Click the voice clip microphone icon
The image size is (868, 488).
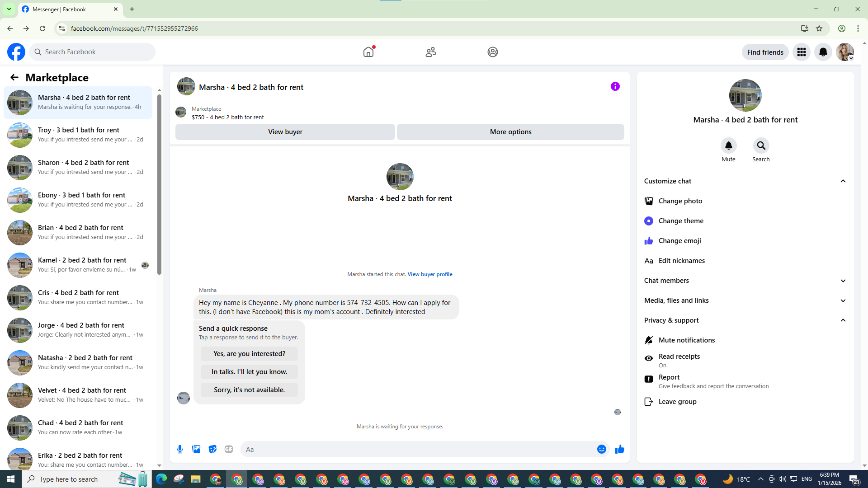point(180,449)
